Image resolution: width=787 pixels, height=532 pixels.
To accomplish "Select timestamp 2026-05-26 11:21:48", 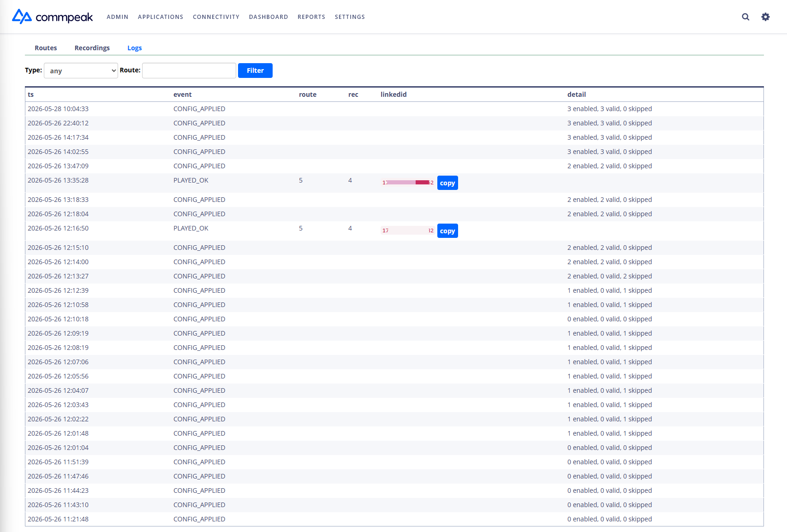I will pyautogui.click(x=58, y=519).
